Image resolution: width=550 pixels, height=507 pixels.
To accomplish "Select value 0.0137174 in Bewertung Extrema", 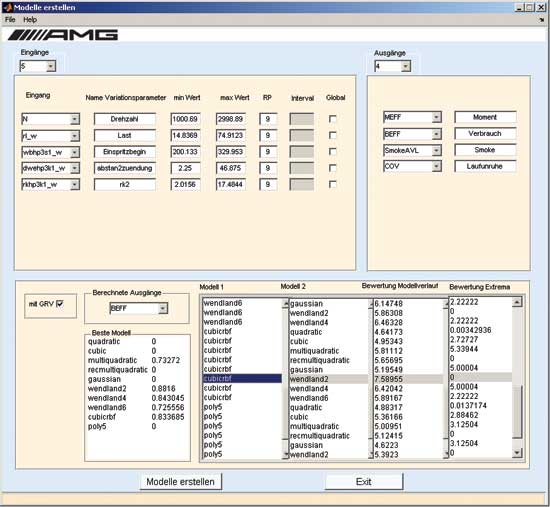I will [x=481, y=406].
